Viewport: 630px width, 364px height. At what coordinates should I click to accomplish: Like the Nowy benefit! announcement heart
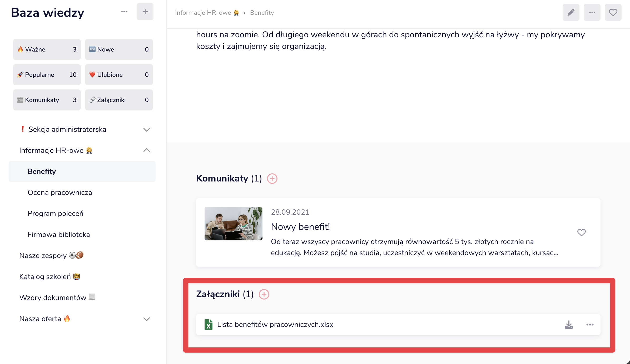[581, 232]
